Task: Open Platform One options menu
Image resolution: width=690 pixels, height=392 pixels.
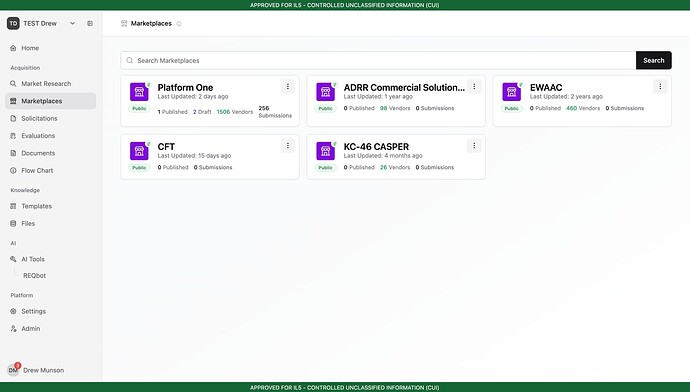Action: pyautogui.click(x=288, y=87)
